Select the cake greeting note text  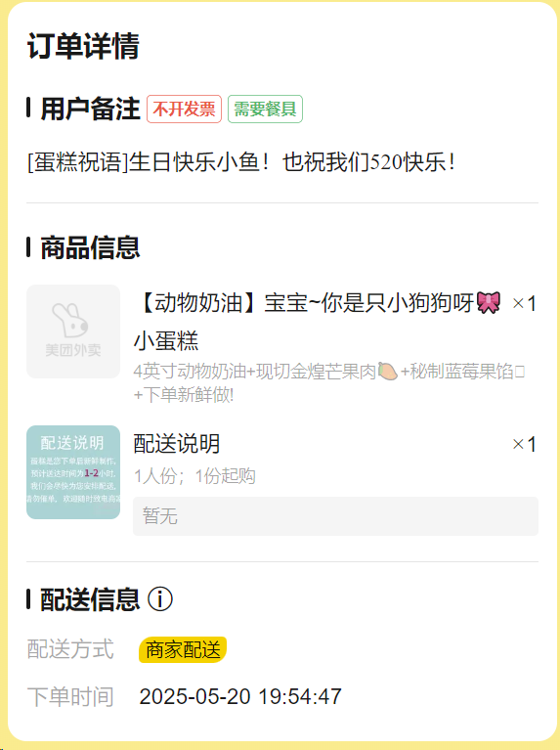241,162
